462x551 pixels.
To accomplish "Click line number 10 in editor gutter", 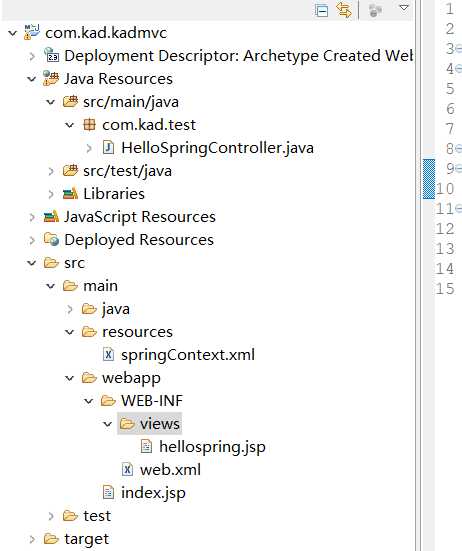I will [445, 189].
